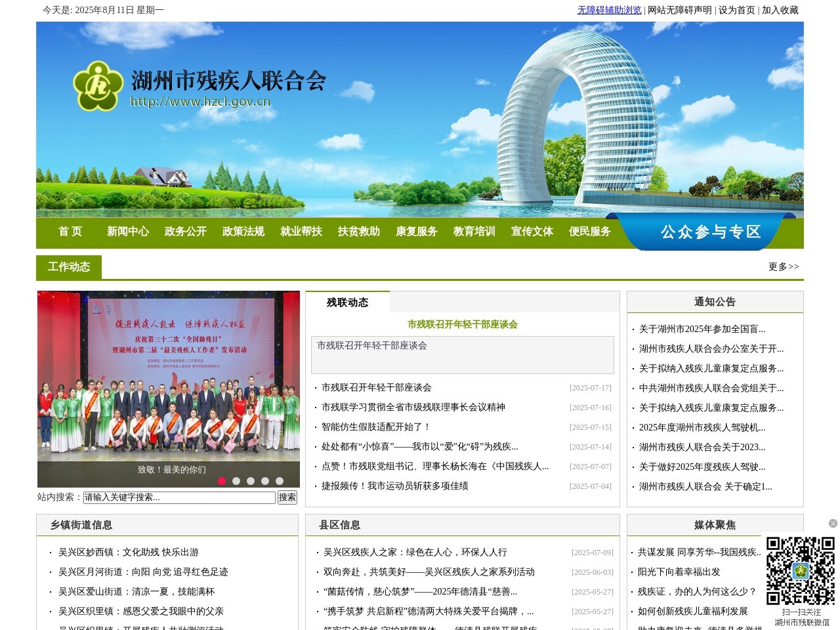Switch to the 残联动态 tab

346,303
